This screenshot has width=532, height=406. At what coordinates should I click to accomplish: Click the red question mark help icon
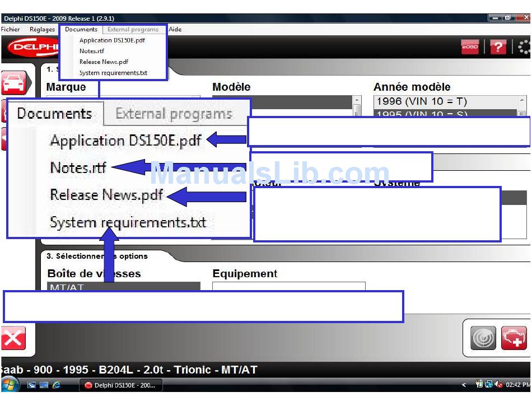498,47
